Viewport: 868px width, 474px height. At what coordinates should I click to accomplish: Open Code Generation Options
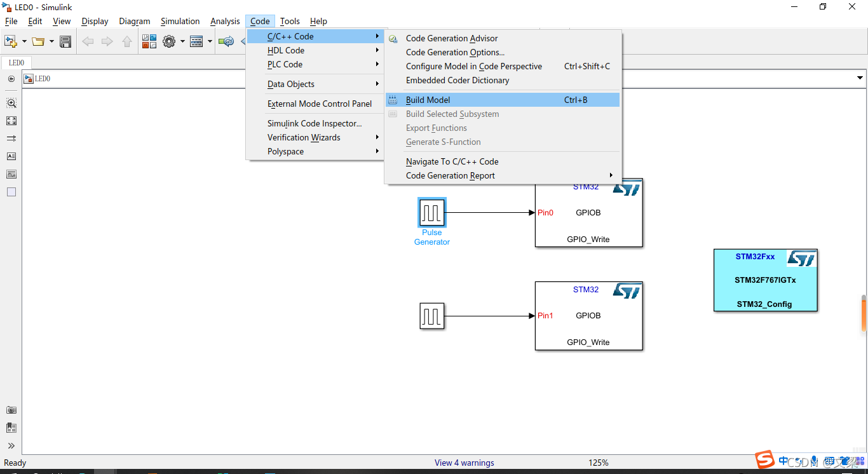[x=503, y=52]
